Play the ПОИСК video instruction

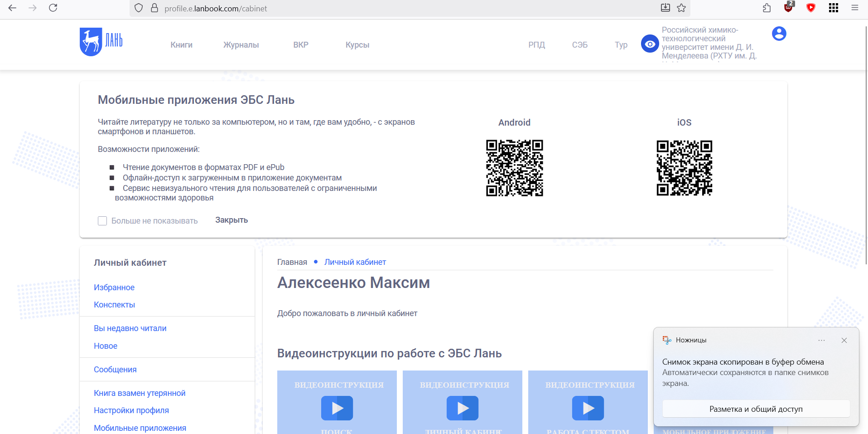point(337,408)
